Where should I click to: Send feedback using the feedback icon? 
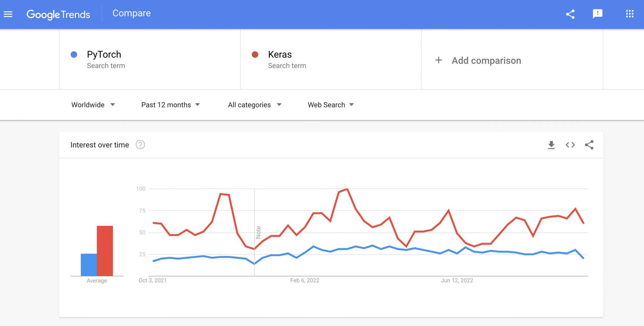(597, 14)
